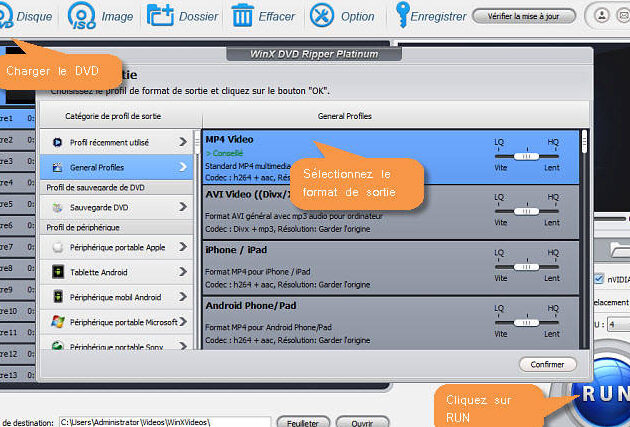The image size is (630, 427).
Task: Click the Enregistrer key icon
Action: [x=402, y=15]
